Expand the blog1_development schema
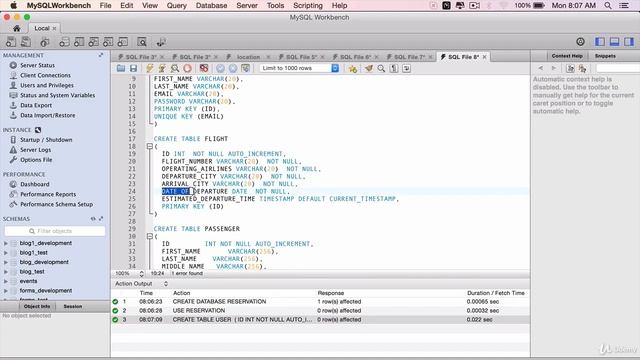 [x=6, y=243]
